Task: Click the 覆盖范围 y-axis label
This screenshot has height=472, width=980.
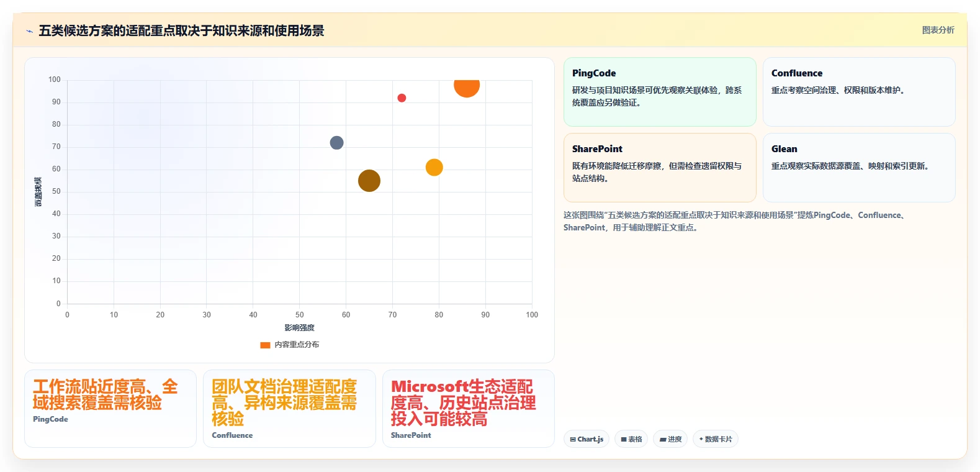Action: click(38, 192)
